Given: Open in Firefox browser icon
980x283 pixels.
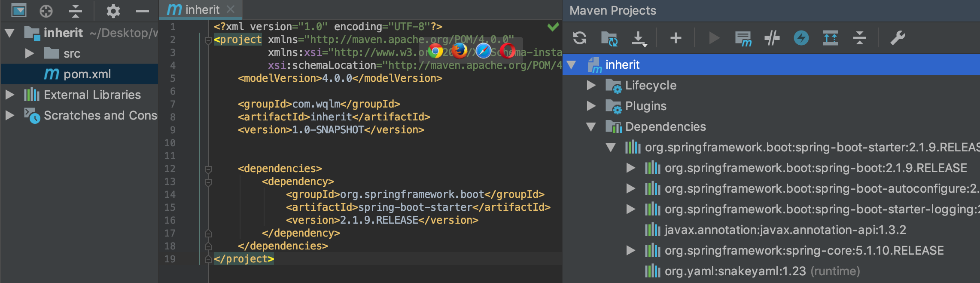Looking at the screenshot, I should (x=460, y=51).
